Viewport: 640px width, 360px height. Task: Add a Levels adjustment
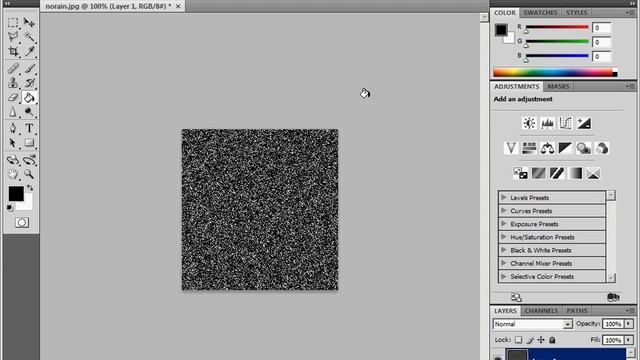547,123
